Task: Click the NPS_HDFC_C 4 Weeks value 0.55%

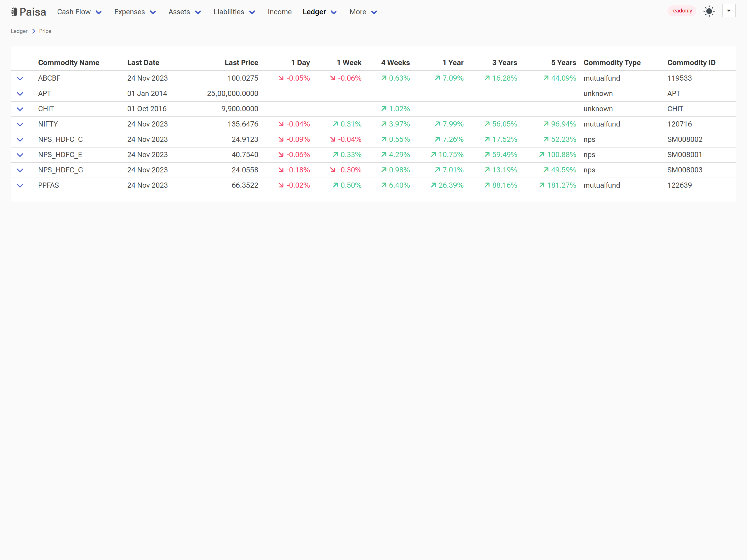Action: coord(399,139)
